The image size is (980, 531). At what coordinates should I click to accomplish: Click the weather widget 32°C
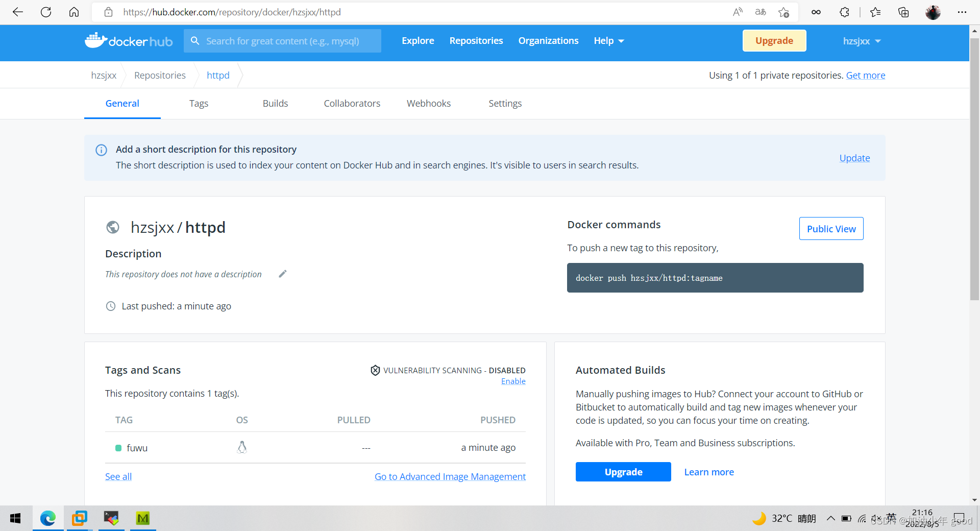pyautogui.click(x=784, y=518)
